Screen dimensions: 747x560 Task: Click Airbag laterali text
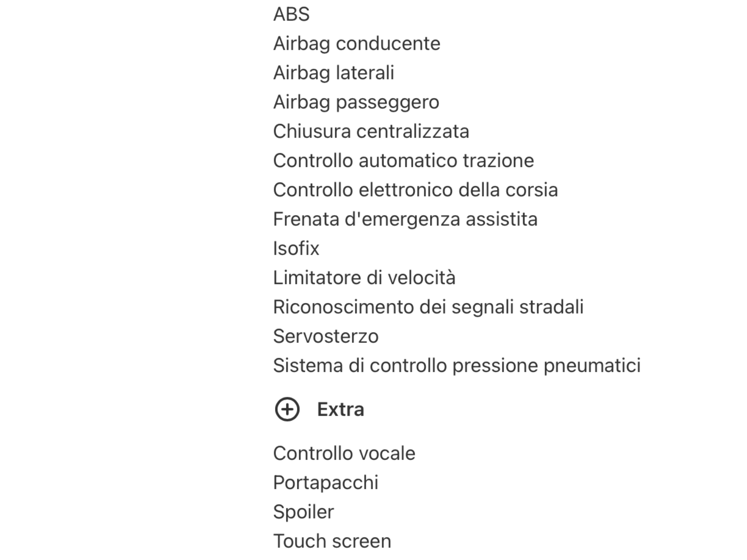tap(334, 73)
